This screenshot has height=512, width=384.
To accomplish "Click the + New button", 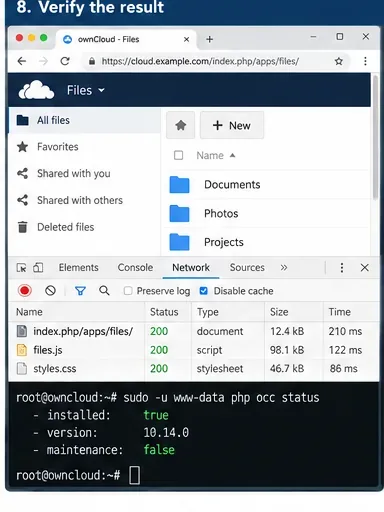I will click(x=232, y=125).
